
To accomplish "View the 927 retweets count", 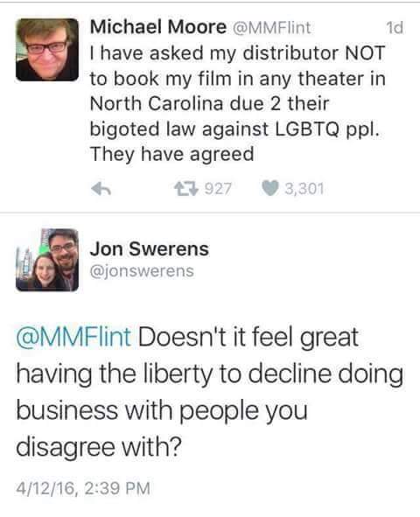I will pos(218,189).
